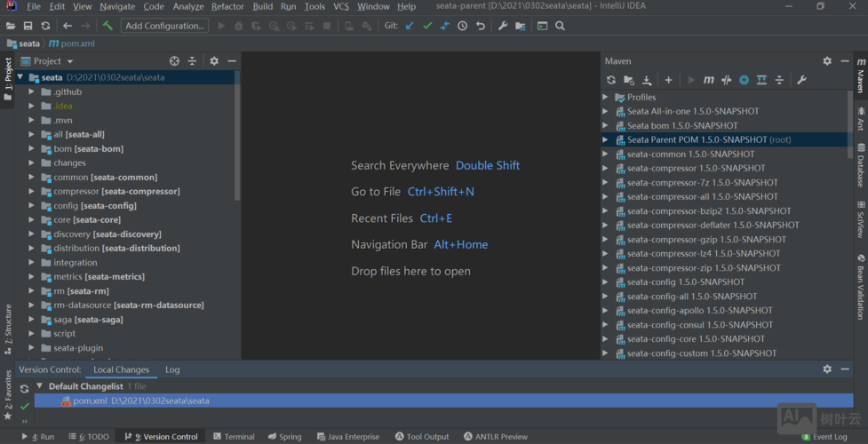Click Git Update Project arrow icon

(410, 26)
